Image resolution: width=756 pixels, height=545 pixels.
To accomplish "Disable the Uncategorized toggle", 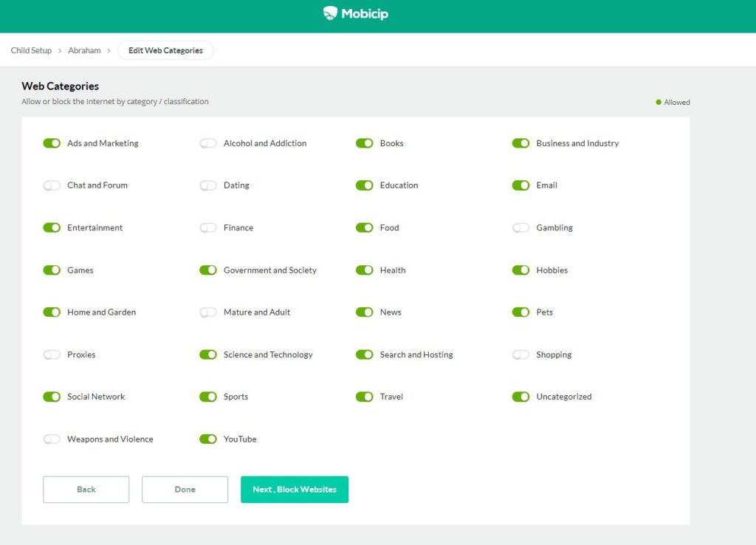I will pyautogui.click(x=520, y=397).
